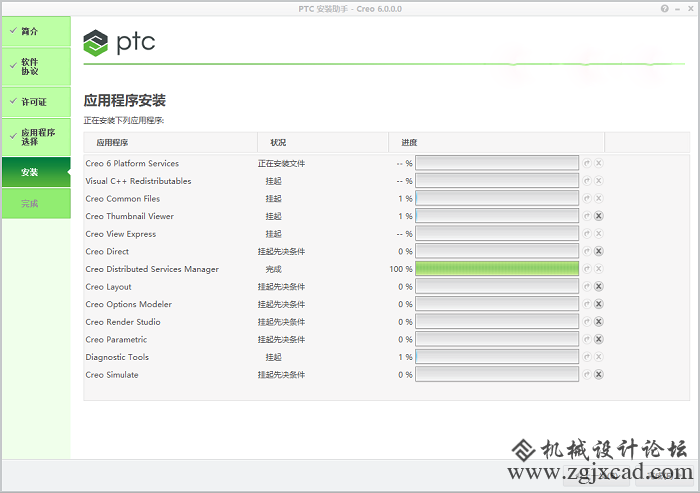Minimize the PTC installer window
The width and height of the screenshot is (700, 493).
(678, 8)
